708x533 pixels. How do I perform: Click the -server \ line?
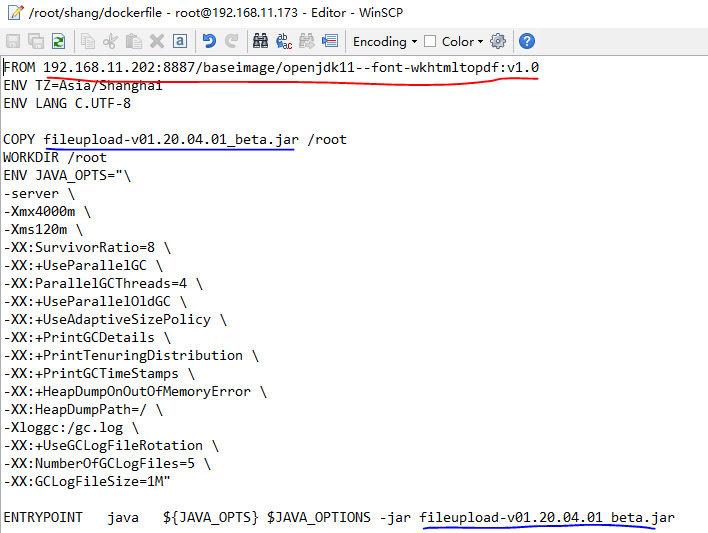click(39, 193)
